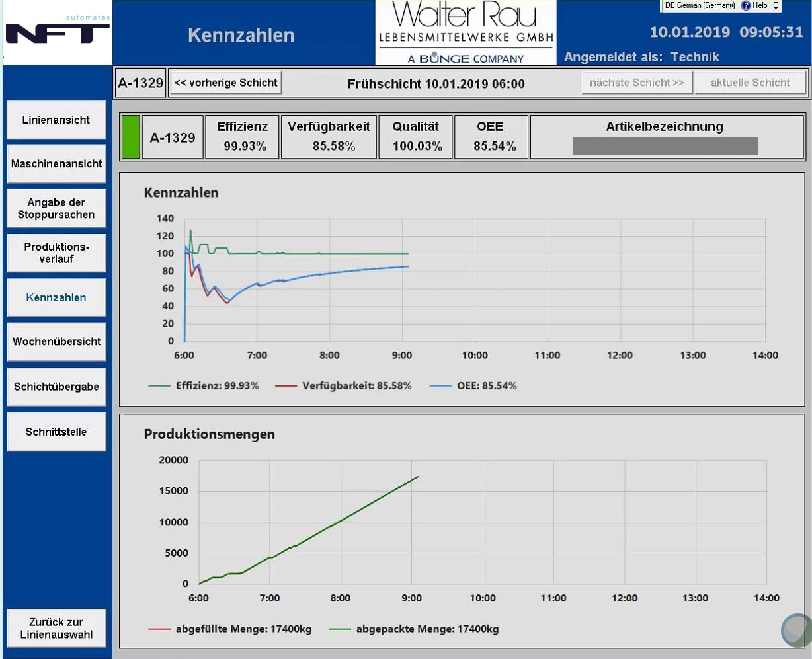Click the round circle icon at bottom right

[797, 630]
